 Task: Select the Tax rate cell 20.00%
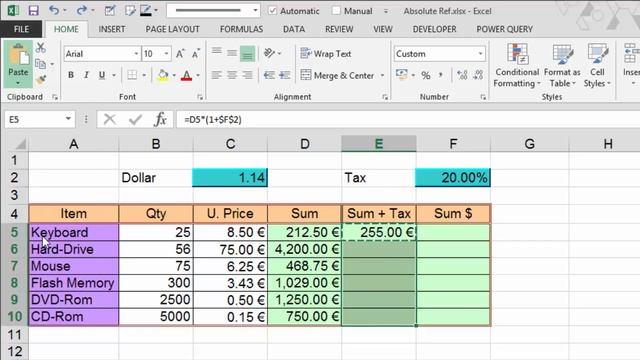[453, 178]
